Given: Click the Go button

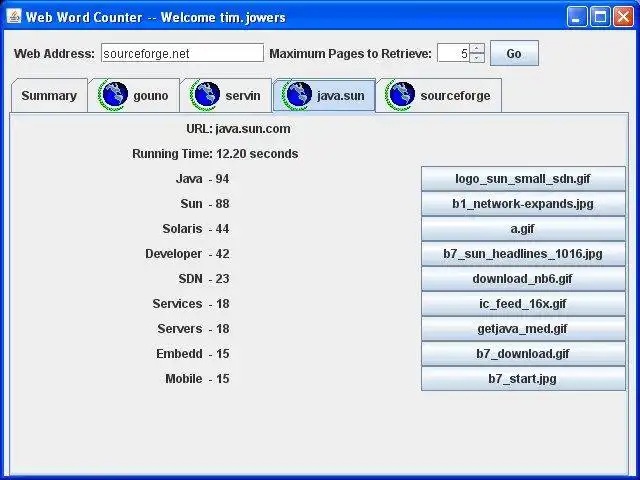Looking at the screenshot, I should [x=514, y=53].
